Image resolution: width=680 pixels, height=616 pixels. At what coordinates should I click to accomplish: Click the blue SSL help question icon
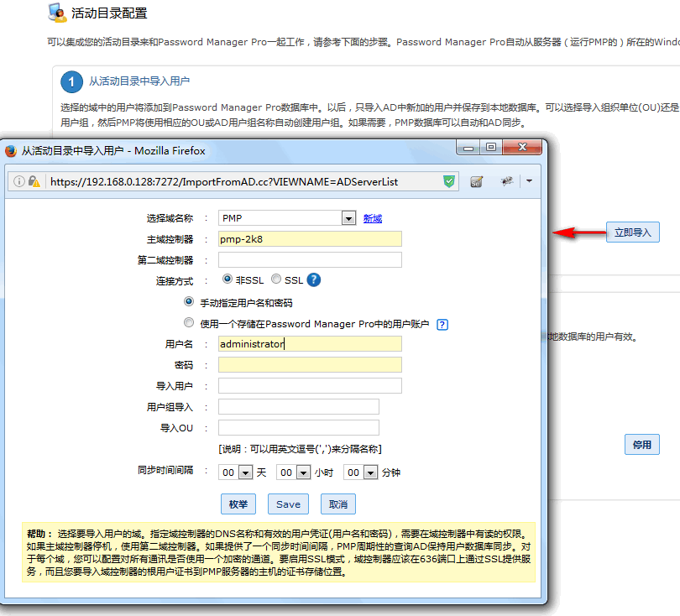pyautogui.click(x=313, y=280)
